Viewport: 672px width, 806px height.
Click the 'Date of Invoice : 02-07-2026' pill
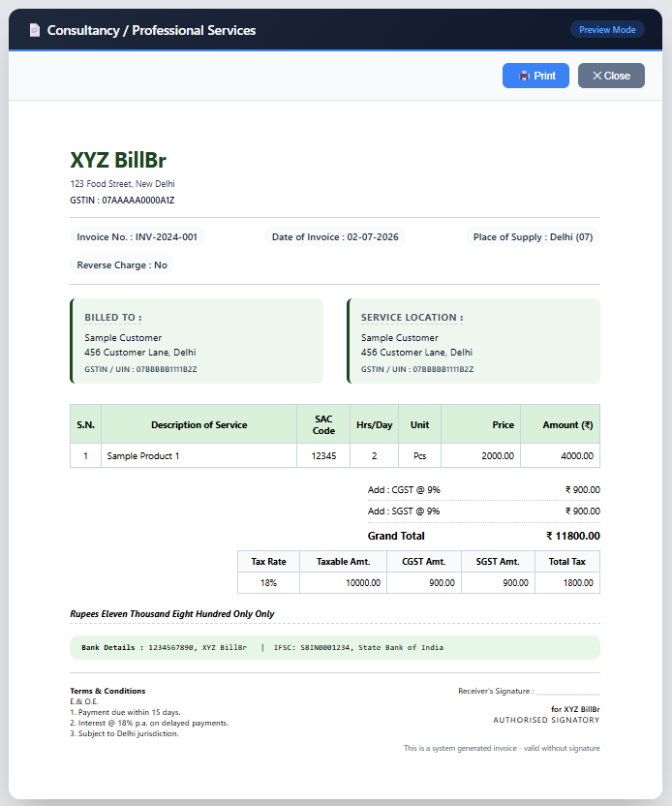[335, 237]
